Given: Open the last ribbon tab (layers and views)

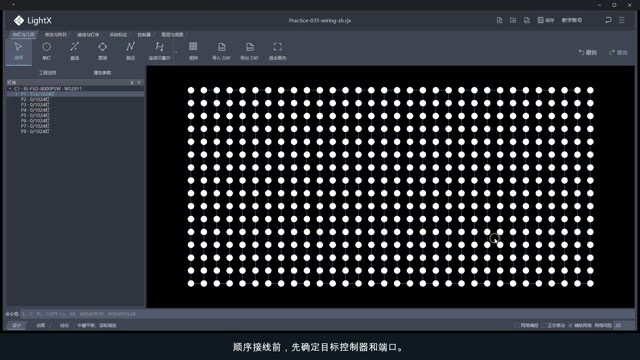Looking at the screenshot, I should tap(172, 35).
